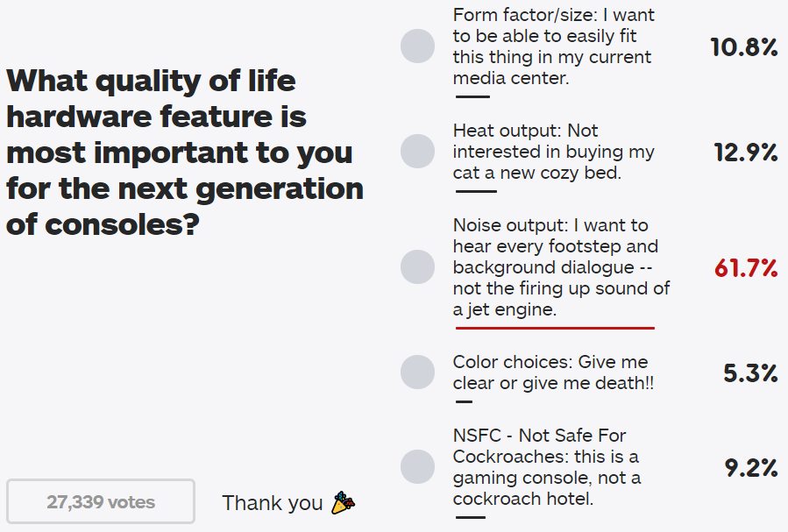Screen dimensions: 788x532
Task: Select the Form factor/size radio button
Action: [x=417, y=46]
